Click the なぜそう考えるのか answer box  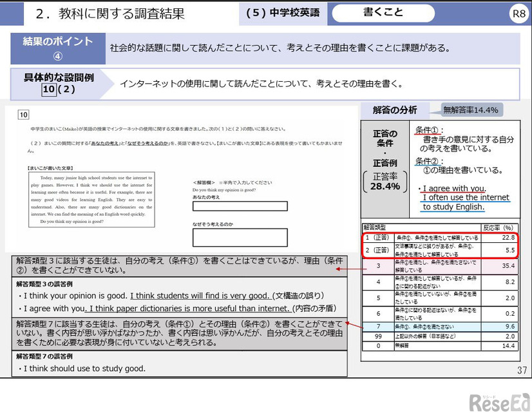[x=240, y=237]
